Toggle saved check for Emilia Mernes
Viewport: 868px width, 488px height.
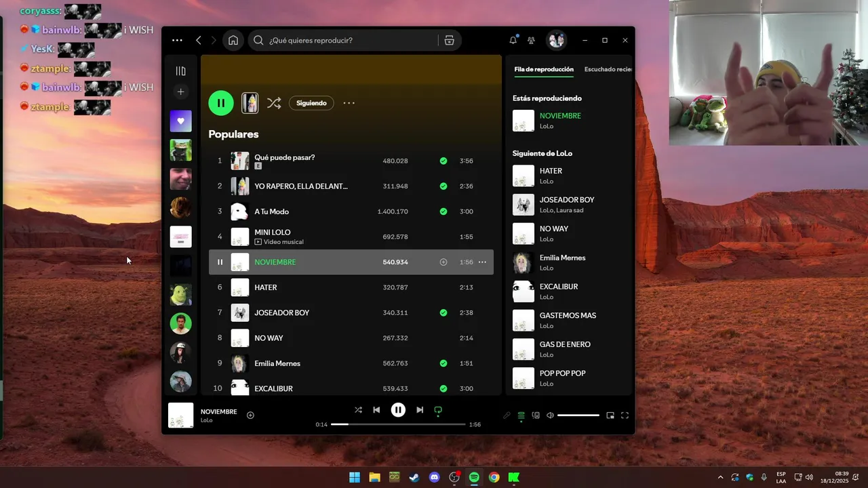pos(443,363)
